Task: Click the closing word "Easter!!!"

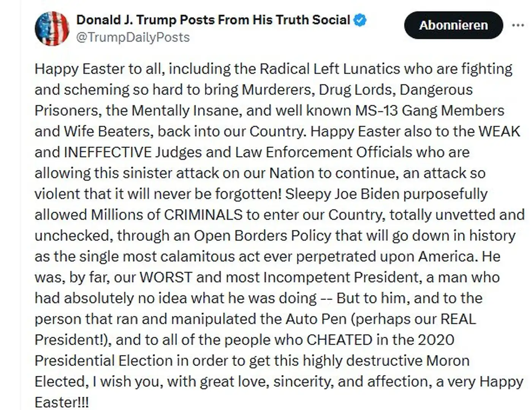Action: [62, 402]
